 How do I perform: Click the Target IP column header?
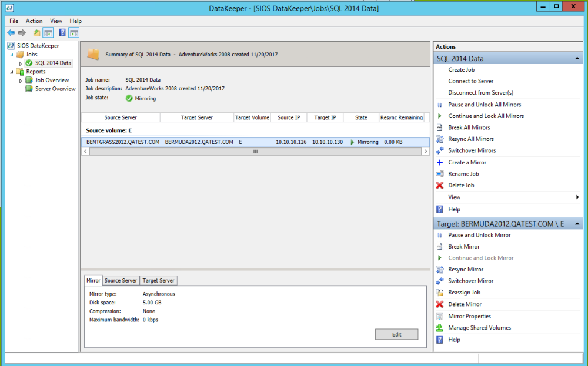325,117
